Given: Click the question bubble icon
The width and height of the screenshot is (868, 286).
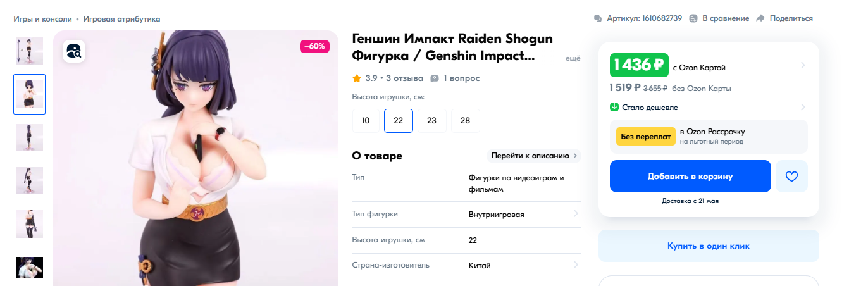Looking at the screenshot, I should pyautogui.click(x=435, y=78).
